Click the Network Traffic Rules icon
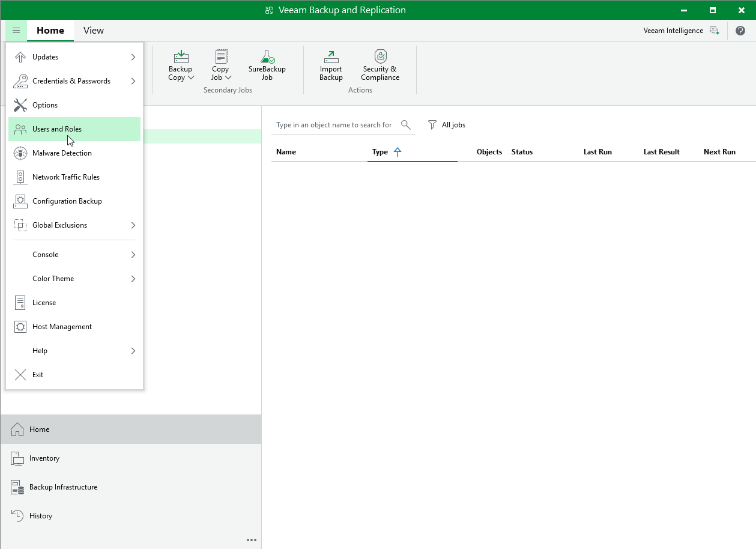Viewport: 756px width, 549px height. 20,177
